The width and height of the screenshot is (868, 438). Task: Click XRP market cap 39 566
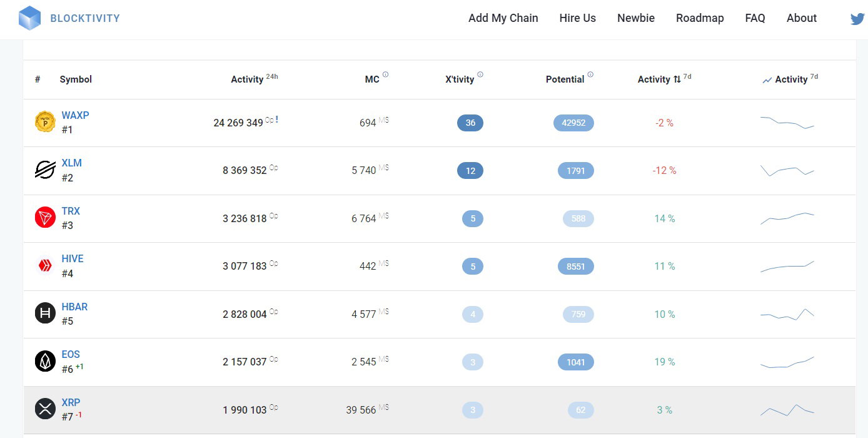pyautogui.click(x=361, y=410)
